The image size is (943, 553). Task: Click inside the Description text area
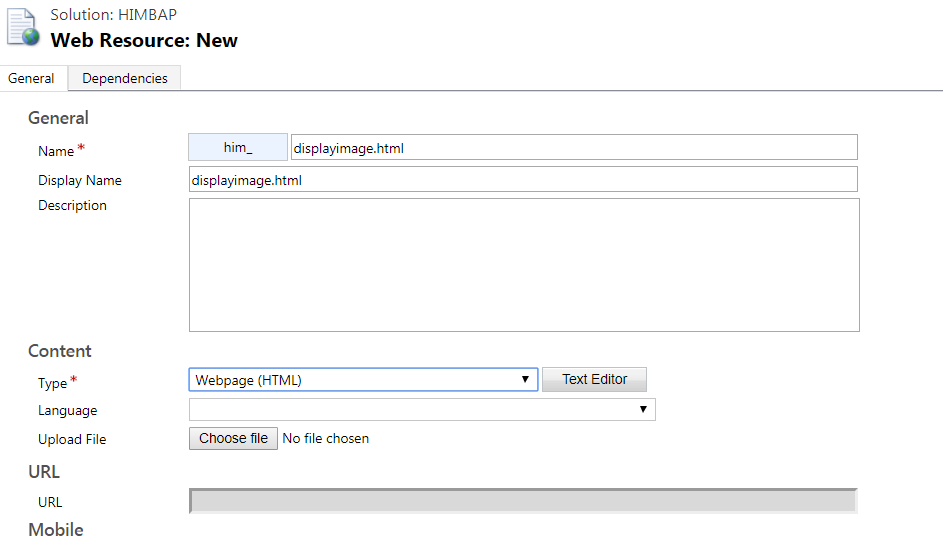click(523, 265)
